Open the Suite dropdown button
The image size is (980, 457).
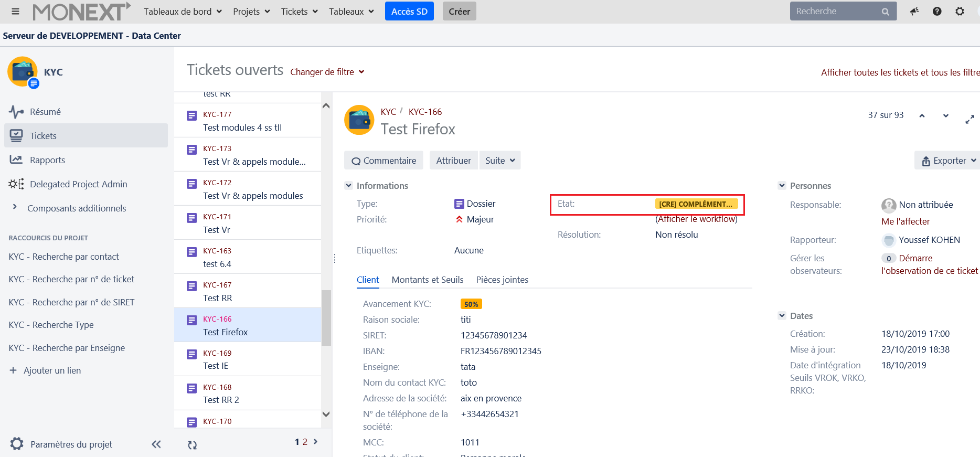pyautogui.click(x=499, y=161)
